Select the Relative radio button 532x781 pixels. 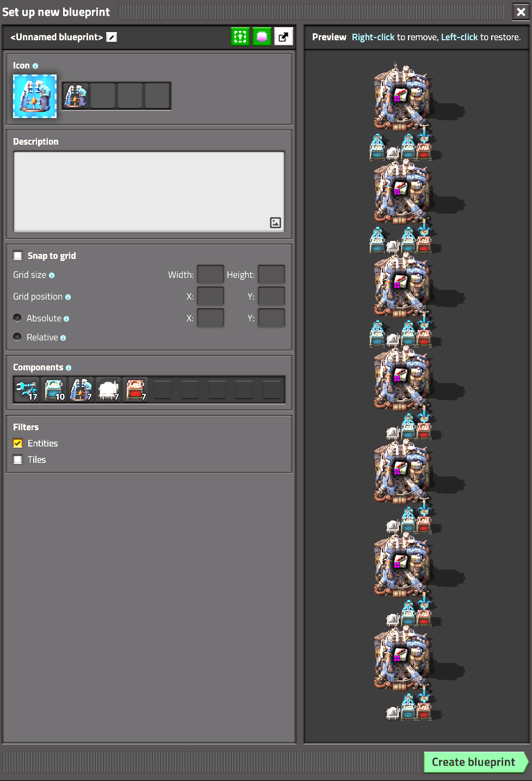pyautogui.click(x=17, y=337)
